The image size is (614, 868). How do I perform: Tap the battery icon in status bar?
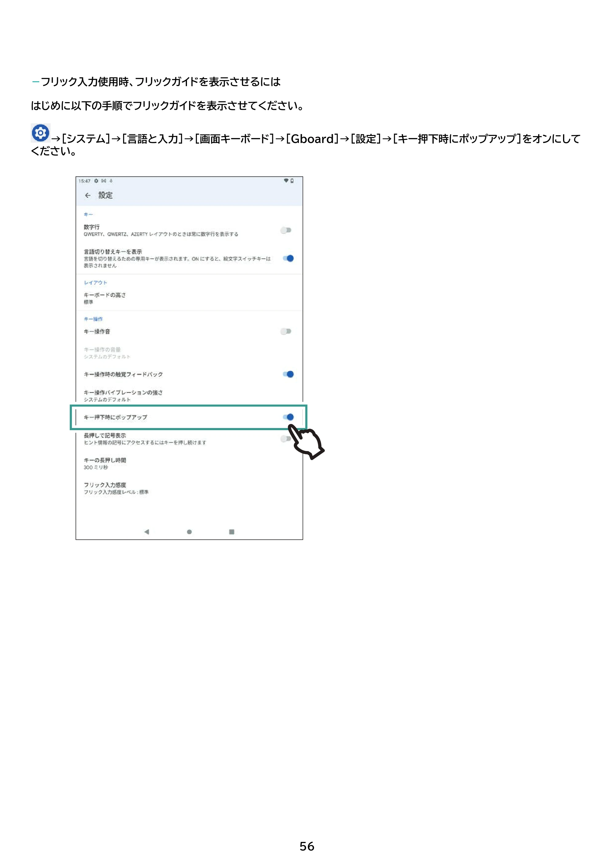(x=292, y=181)
